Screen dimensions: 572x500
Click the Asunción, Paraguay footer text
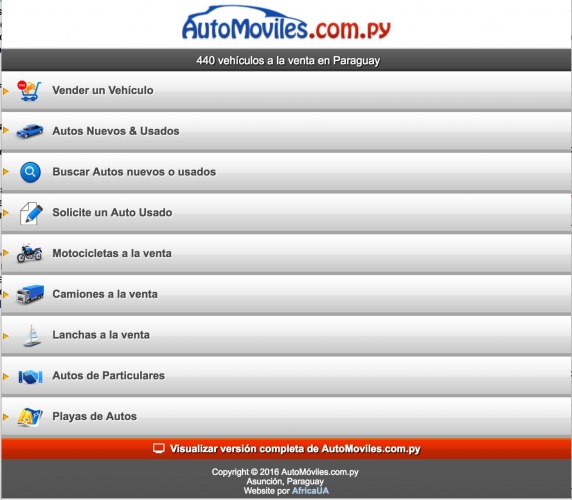click(285, 481)
